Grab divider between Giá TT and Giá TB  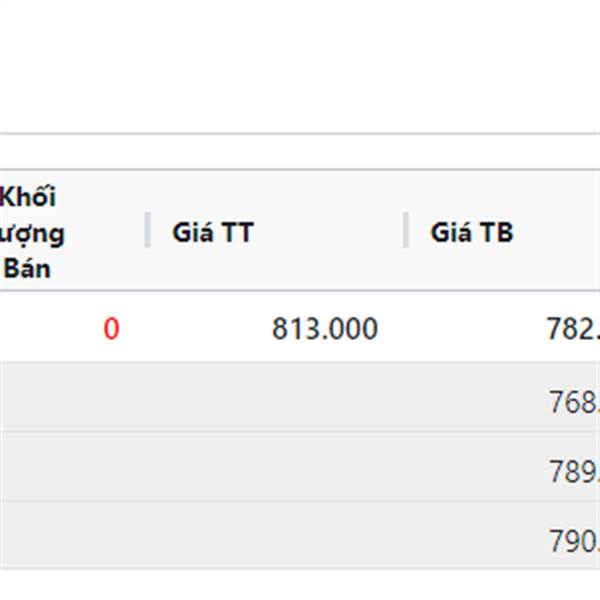point(406,230)
